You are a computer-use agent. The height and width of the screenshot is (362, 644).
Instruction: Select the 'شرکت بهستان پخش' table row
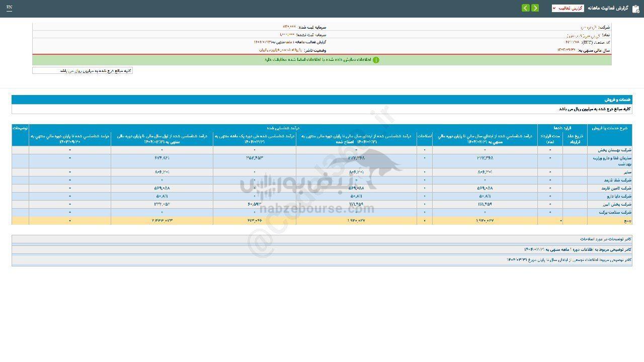(x=611, y=150)
